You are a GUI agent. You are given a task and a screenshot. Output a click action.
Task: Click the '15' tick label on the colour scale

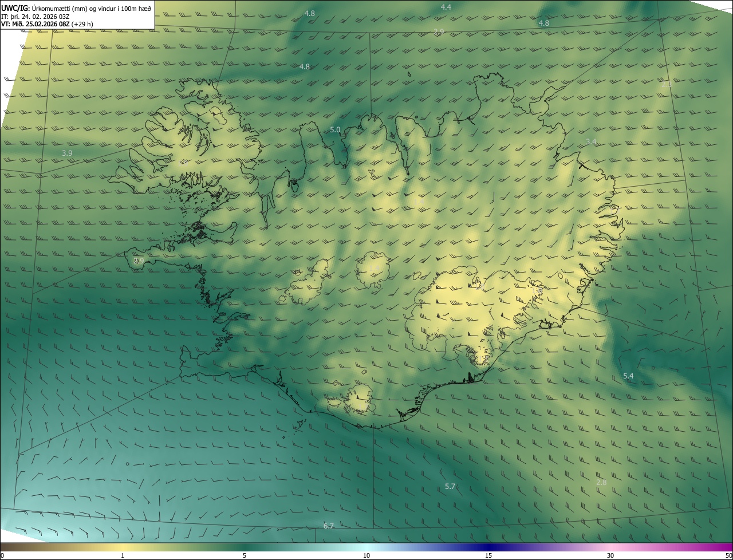coord(488,555)
